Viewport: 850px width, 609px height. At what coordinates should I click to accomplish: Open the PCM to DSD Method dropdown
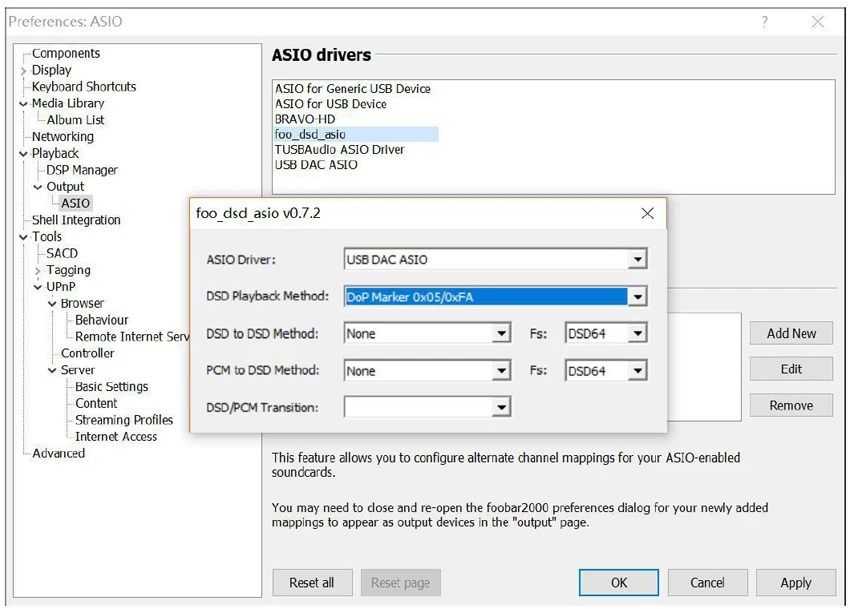click(x=501, y=370)
